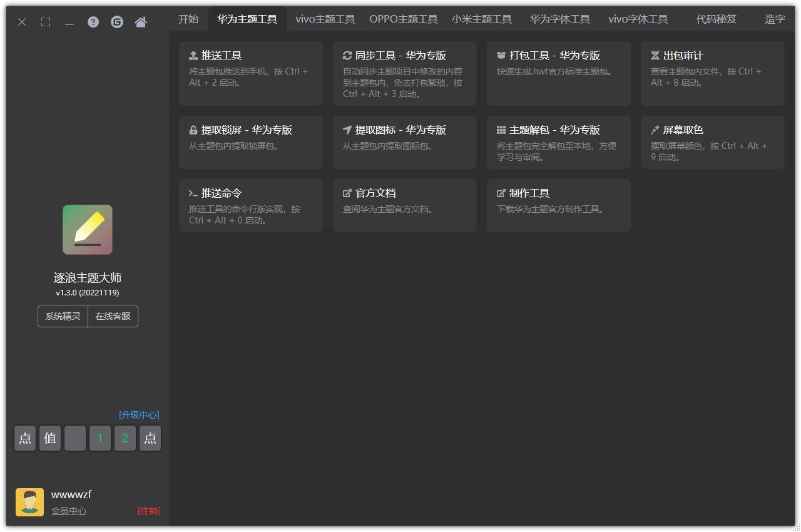Click the external link icon beside 官方文档

[x=347, y=193]
